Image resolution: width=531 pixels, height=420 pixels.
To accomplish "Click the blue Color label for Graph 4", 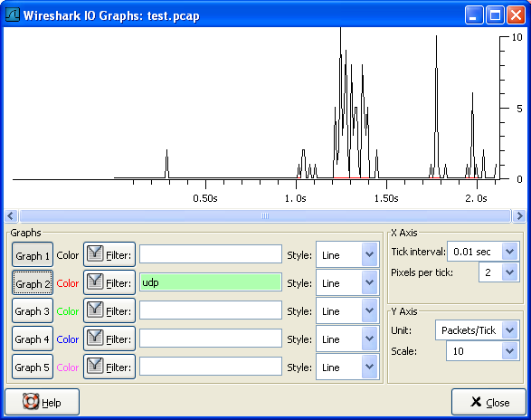I will [x=68, y=339].
